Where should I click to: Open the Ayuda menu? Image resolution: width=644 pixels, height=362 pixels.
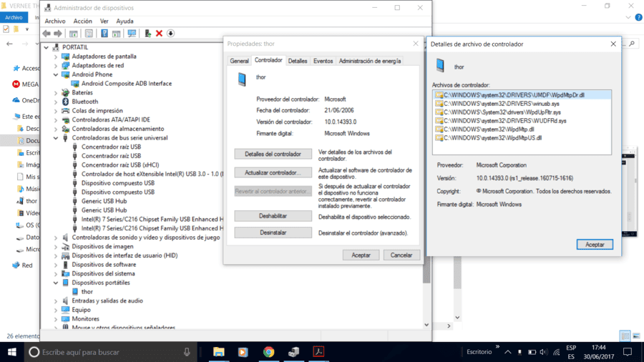125,21
